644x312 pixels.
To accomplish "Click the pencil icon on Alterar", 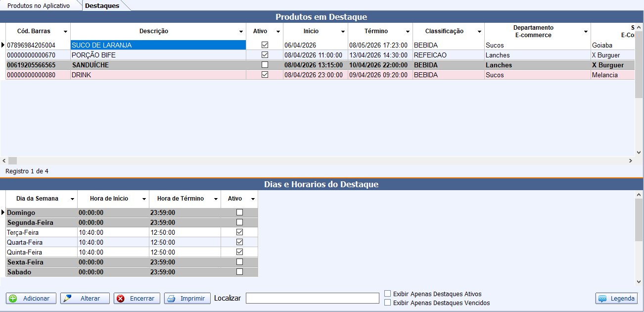I will [67, 299].
